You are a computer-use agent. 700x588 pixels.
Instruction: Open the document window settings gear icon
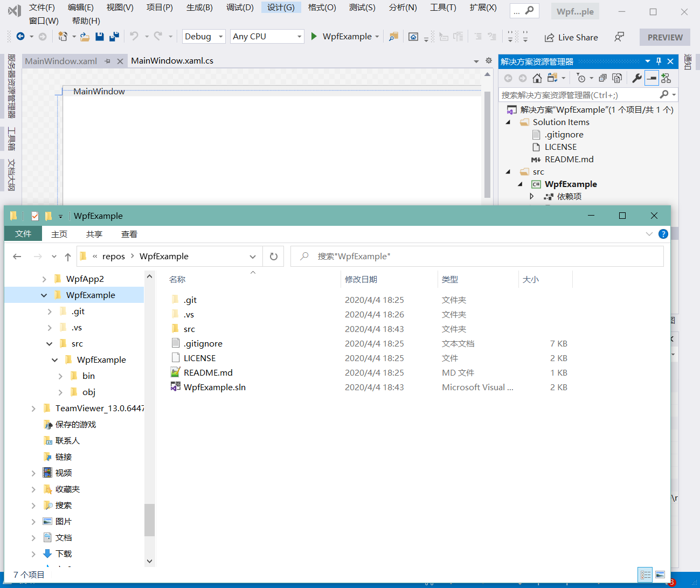489,60
